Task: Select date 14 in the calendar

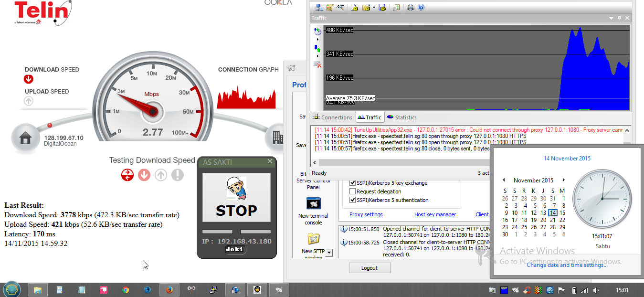Action: coord(553,213)
